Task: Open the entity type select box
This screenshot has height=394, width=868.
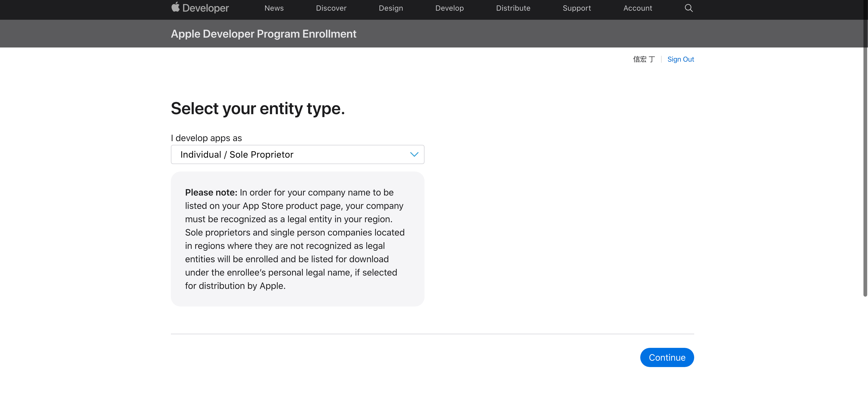Action: [x=290, y=154]
